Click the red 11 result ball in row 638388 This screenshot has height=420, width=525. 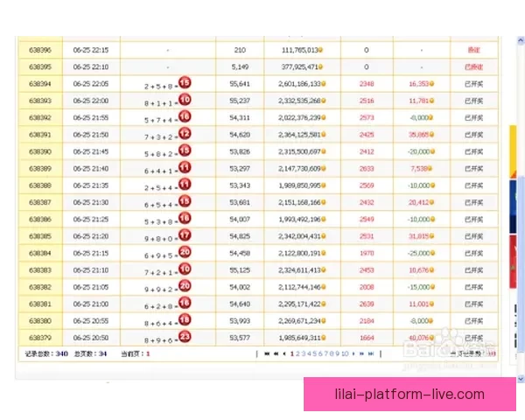point(185,184)
